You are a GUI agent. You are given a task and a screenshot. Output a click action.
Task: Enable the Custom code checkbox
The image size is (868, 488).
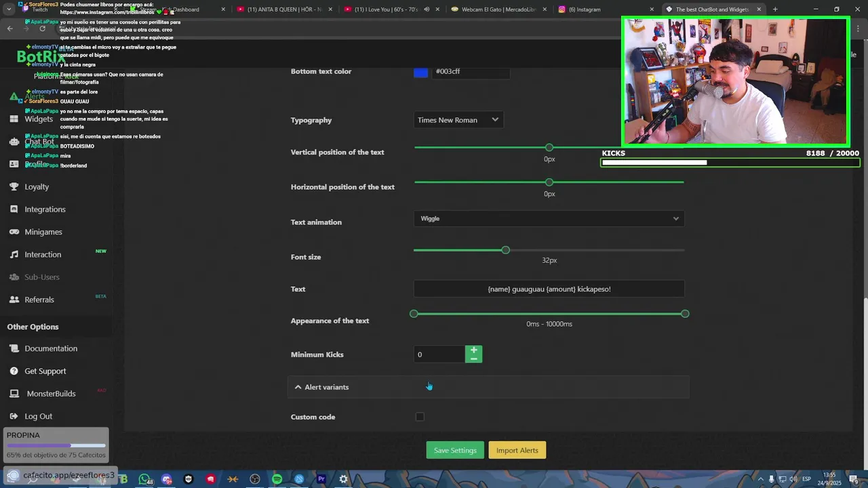[x=420, y=417]
